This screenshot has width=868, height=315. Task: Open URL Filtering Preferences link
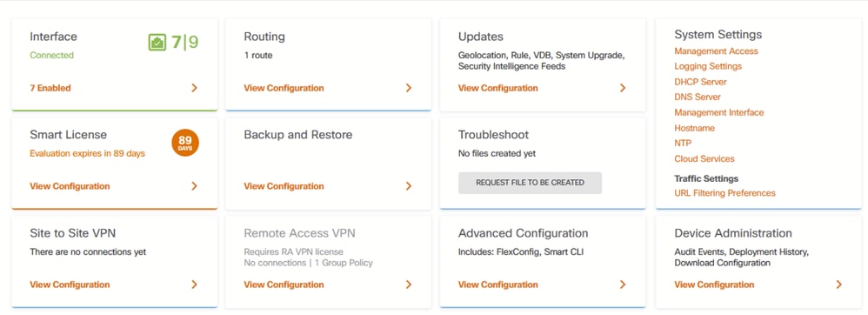tap(724, 193)
